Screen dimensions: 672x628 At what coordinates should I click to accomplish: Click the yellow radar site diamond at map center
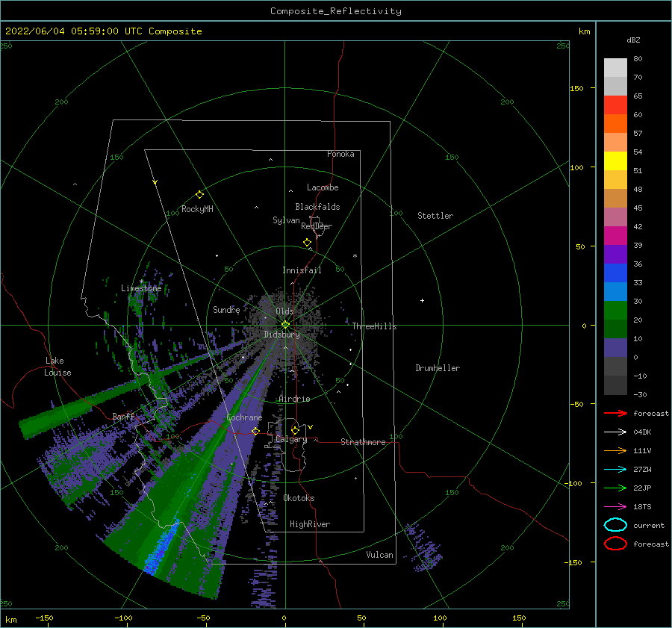pos(285,325)
